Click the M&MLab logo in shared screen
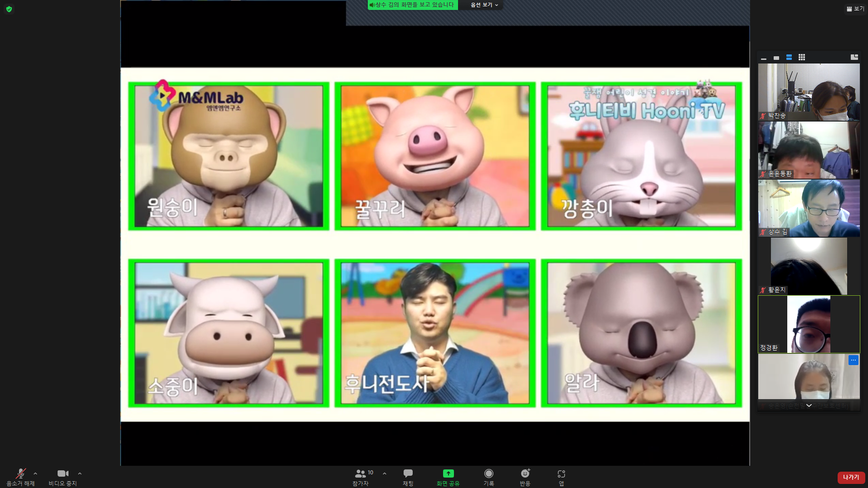The image size is (868, 488). click(196, 96)
